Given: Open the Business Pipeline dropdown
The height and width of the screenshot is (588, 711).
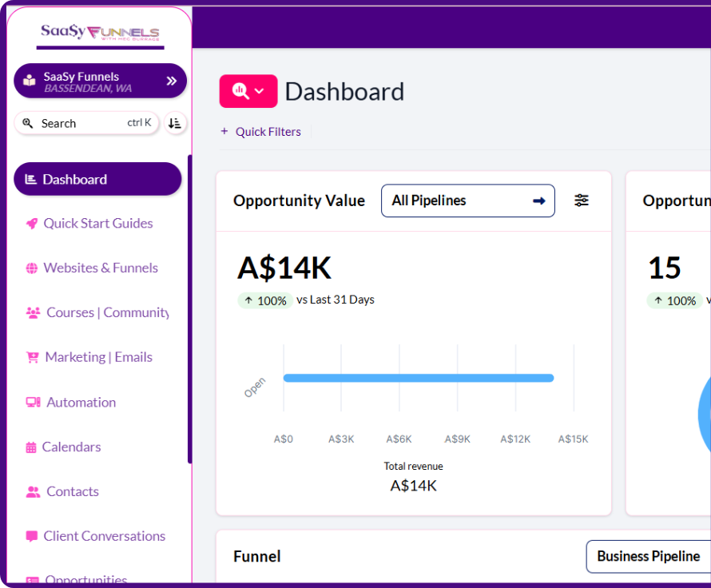Looking at the screenshot, I should click(648, 556).
